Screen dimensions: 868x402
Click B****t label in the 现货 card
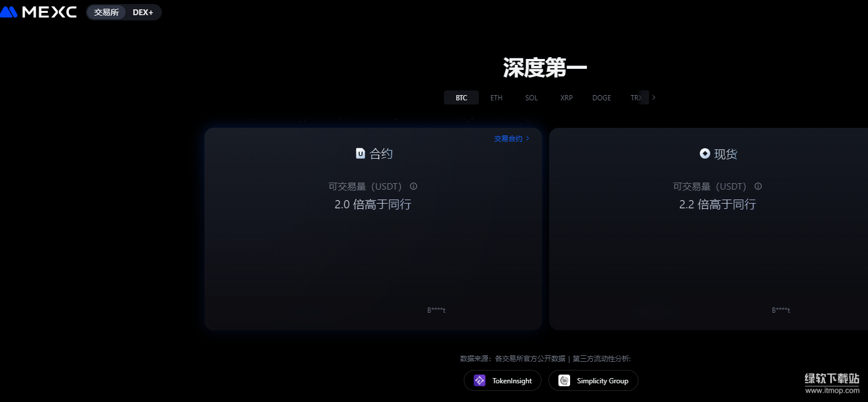point(781,310)
